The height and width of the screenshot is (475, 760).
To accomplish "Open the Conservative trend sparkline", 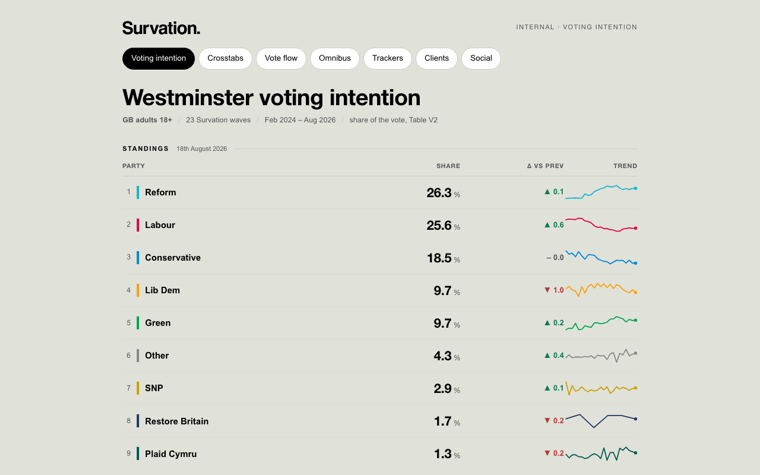I will [601, 257].
